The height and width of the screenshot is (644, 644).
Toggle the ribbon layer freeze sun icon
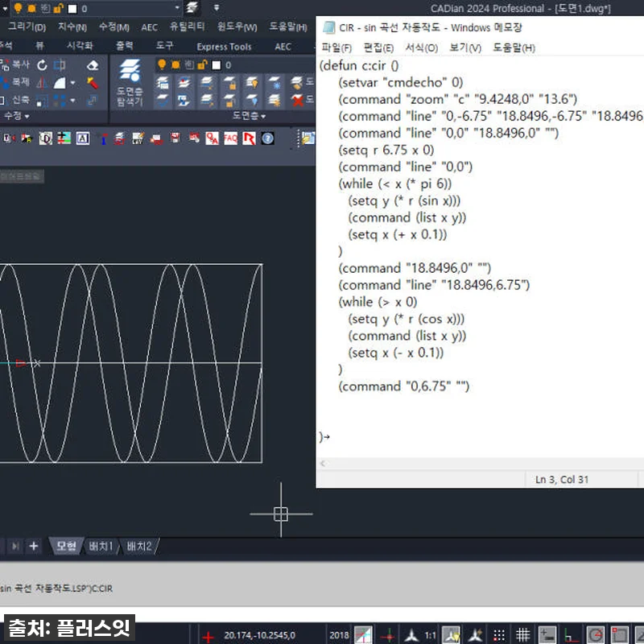click(x=175, y=65)
